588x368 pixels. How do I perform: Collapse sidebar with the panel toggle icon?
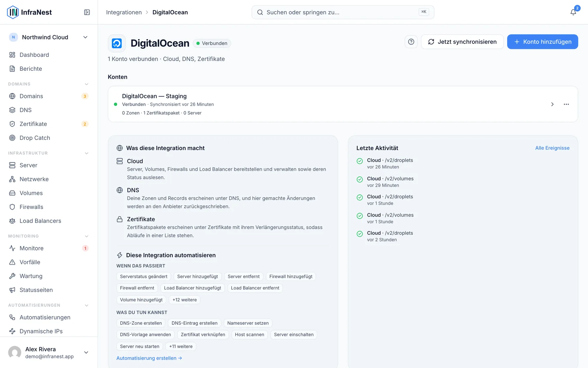pyautogui.click(x=87, y=12)
